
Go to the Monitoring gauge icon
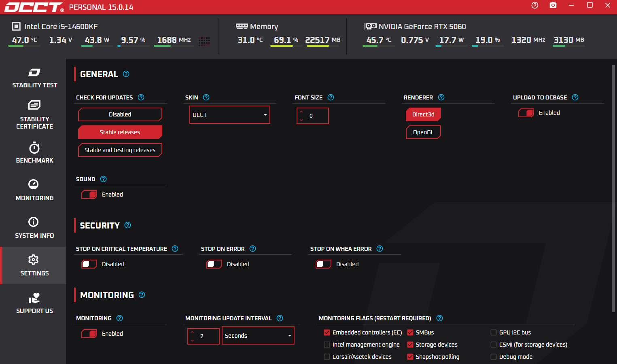[34, 184]
